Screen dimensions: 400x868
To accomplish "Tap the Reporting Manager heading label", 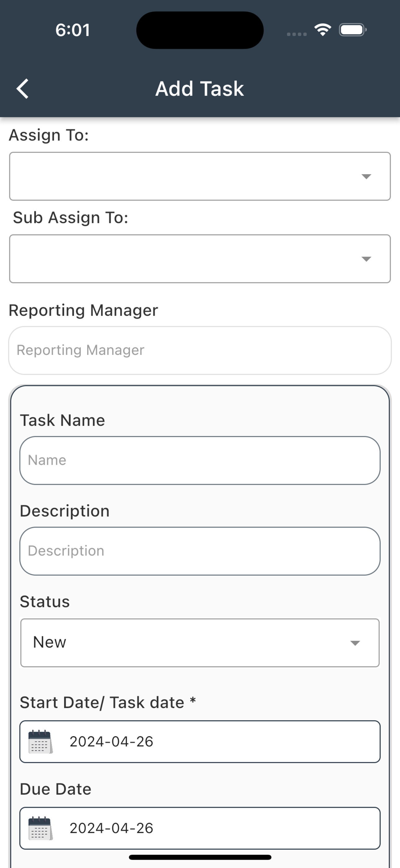I will [83, 310].
